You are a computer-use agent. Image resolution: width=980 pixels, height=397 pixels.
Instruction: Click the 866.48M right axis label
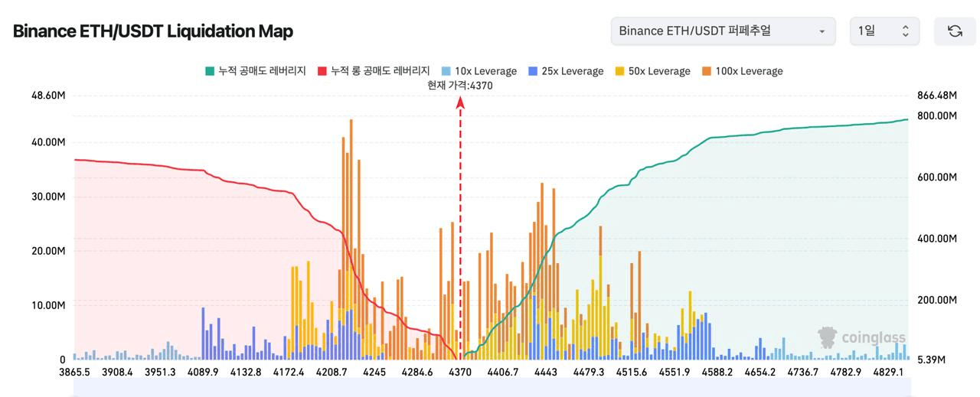coord(937,96)
